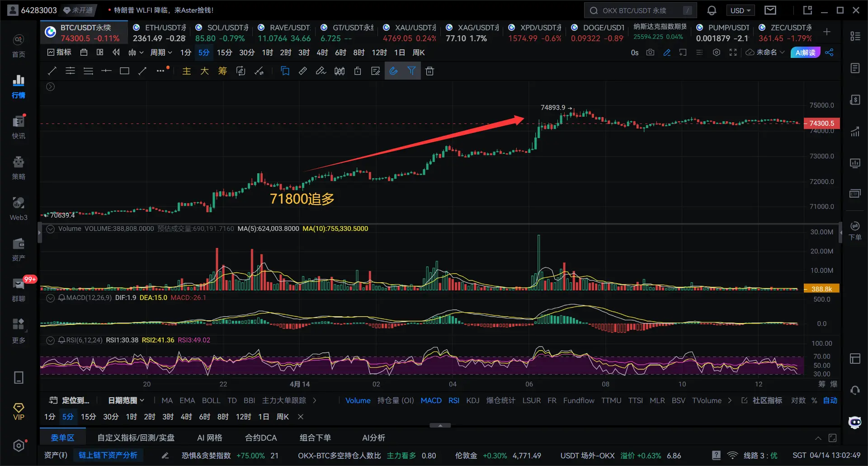Image resolution: width=868 pixels, height=466 pixels.
Task: Open 更多 more apps in the sidebar
Action: pos(19,330)
